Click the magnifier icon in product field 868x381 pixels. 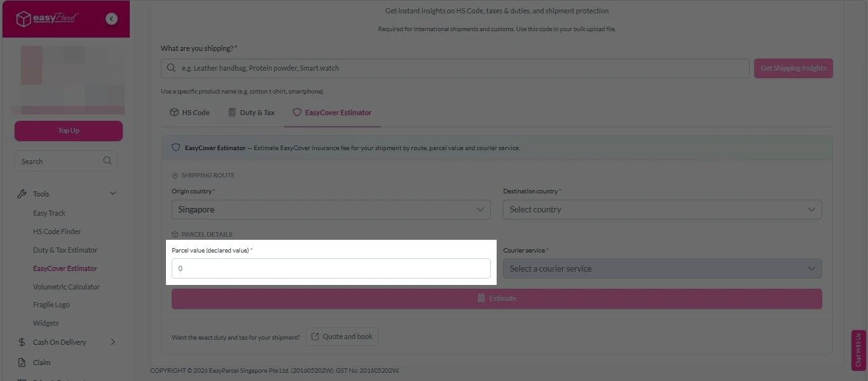(170, 68)
